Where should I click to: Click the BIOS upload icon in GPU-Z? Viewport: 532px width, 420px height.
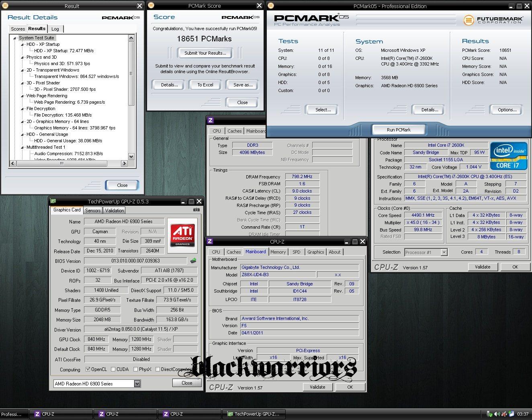pyautogui.click(x=193, y=260)
